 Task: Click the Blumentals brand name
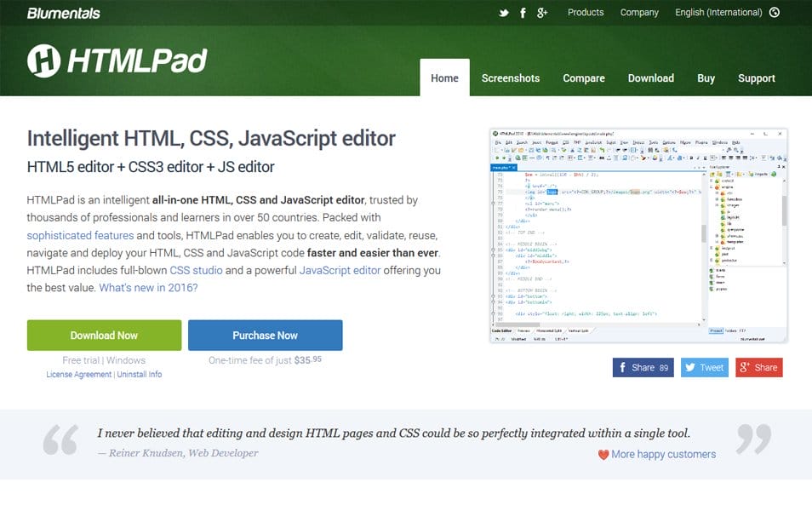pos(63,14)
